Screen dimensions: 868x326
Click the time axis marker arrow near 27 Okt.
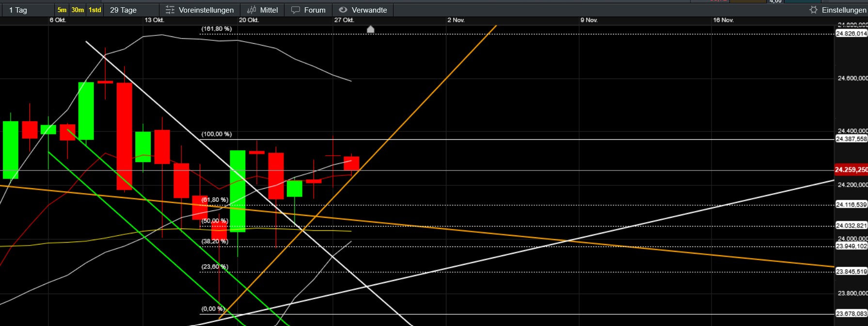click(371, 29)
